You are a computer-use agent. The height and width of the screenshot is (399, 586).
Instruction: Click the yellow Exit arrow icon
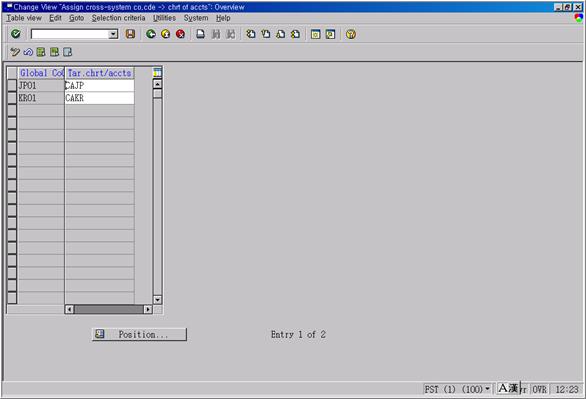pos(166,34)
